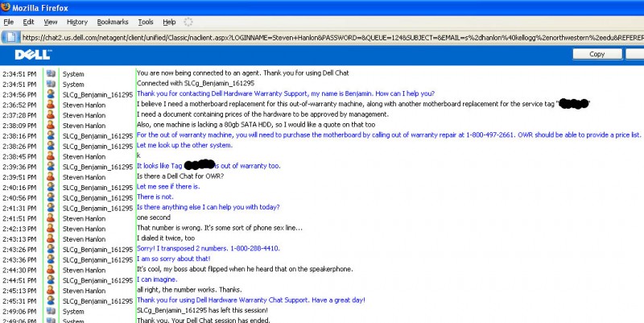Click customer avatar on 2:45:13 PM row
The image size is (644, 323).
point(51,290)
